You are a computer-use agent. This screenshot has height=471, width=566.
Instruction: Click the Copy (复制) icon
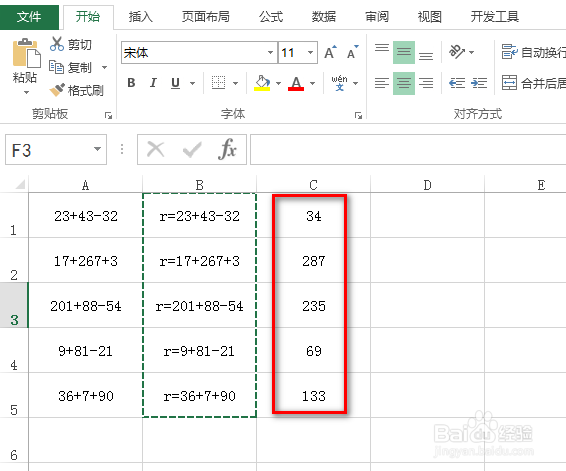click(x=56, y=67)
